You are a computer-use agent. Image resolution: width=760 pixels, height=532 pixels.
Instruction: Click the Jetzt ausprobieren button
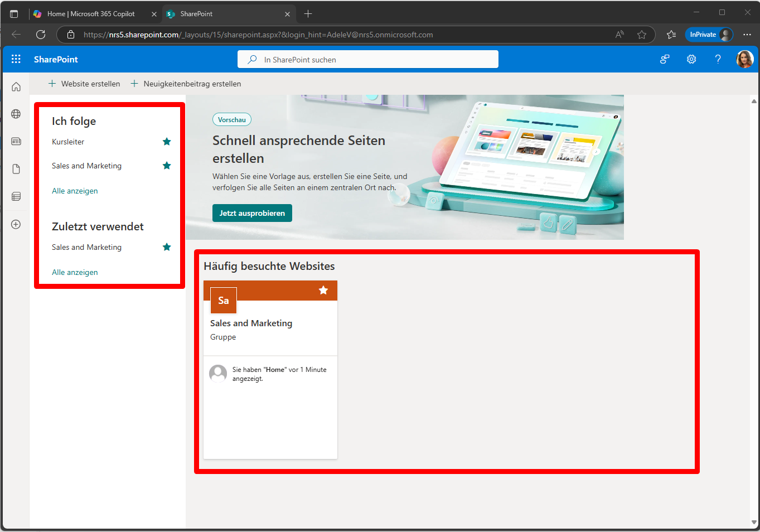[x=252, y=213]
